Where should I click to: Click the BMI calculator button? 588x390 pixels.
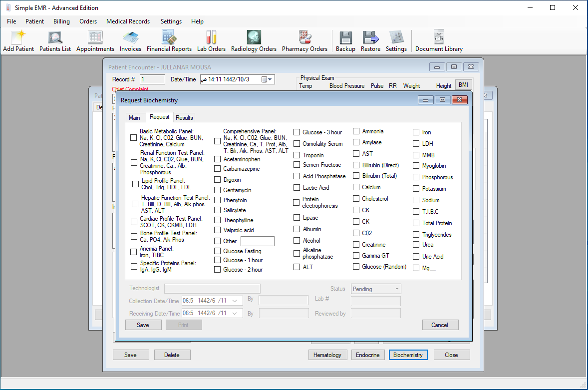pos(463,84)
